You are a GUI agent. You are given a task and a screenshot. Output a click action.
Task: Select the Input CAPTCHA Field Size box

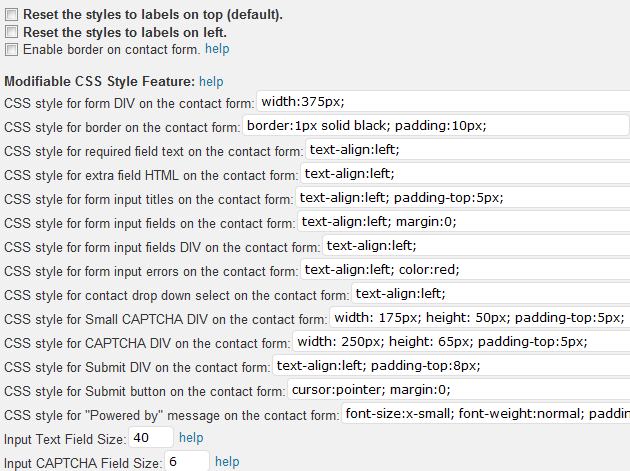click(187, 462)
